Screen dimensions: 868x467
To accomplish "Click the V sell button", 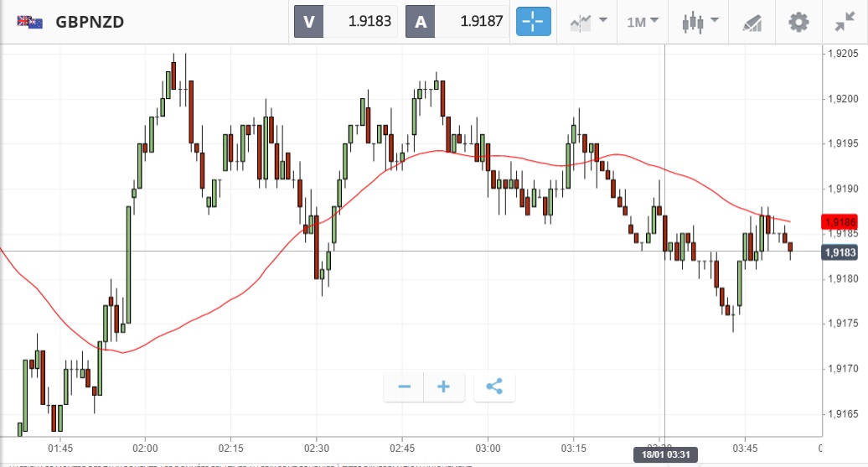I will pos(308,22).
